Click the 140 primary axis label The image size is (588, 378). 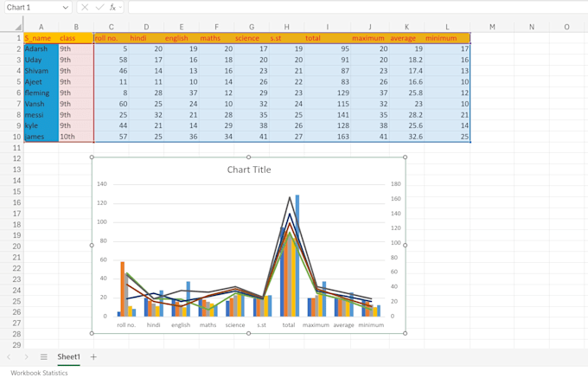click(102, 184)
